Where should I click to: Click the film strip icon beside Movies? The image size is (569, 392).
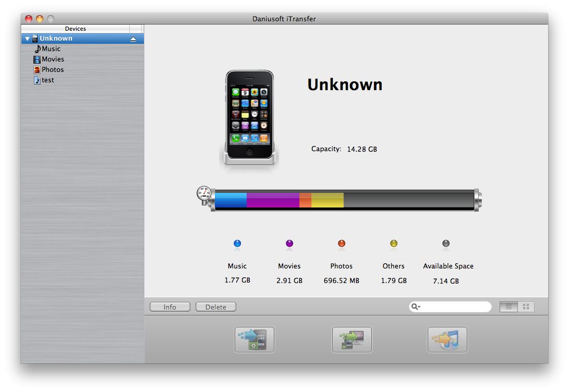(x=37, y=59)
